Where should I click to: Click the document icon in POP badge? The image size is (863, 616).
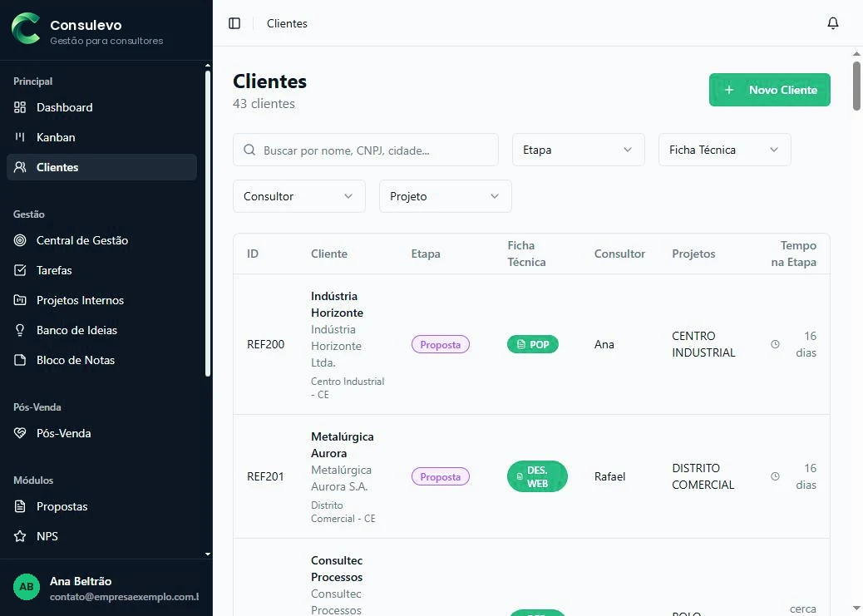(520, 344)
